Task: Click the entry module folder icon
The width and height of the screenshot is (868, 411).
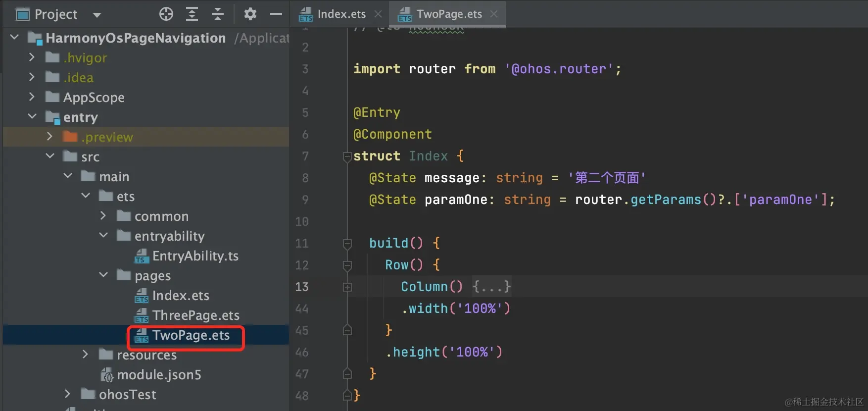Action: (x=52, y=117)
